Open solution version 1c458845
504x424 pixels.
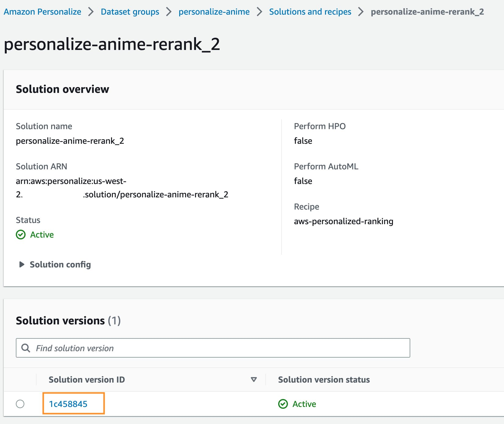(x=68, y=404)
